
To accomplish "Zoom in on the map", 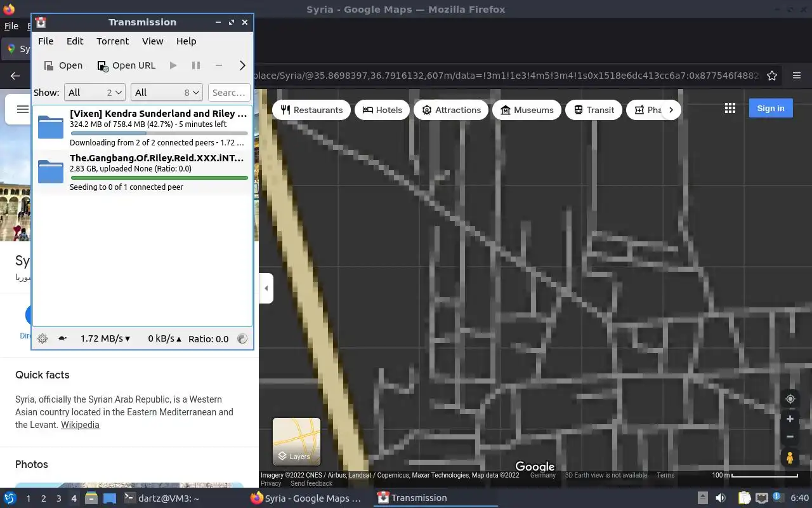I will pyautogui.click(x=790, y=419).
